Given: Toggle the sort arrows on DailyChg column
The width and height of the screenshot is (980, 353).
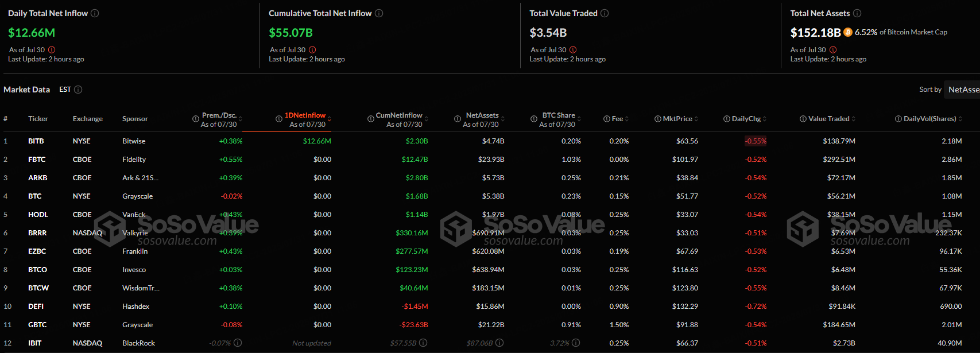Looking at the screenshot, I should (765, 119).
